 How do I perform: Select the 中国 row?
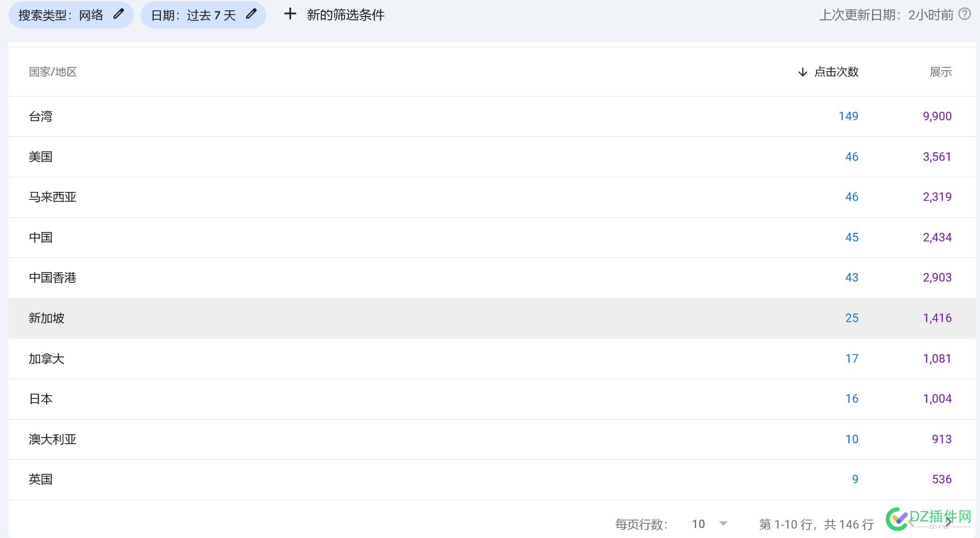pos(492,238)
